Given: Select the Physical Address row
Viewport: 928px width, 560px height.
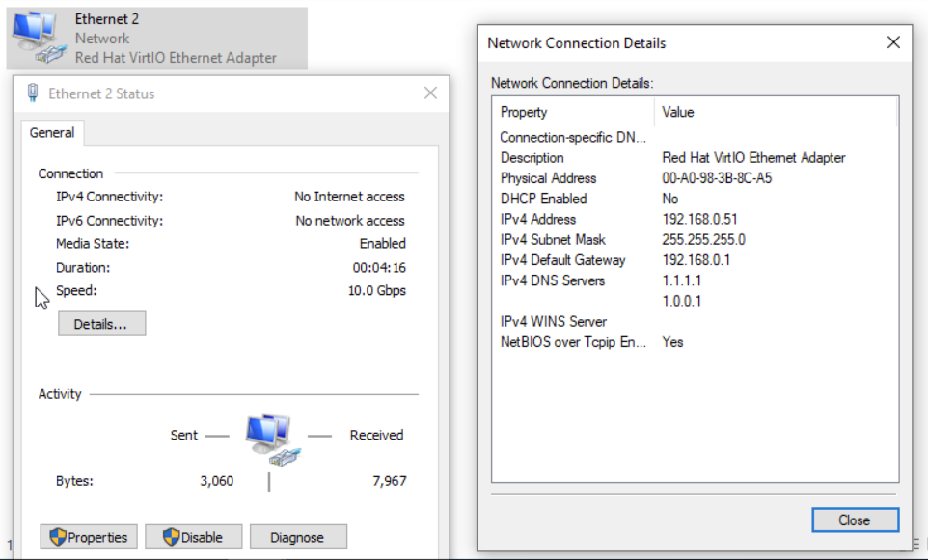Looking at the screenshot, I should 548,178.
